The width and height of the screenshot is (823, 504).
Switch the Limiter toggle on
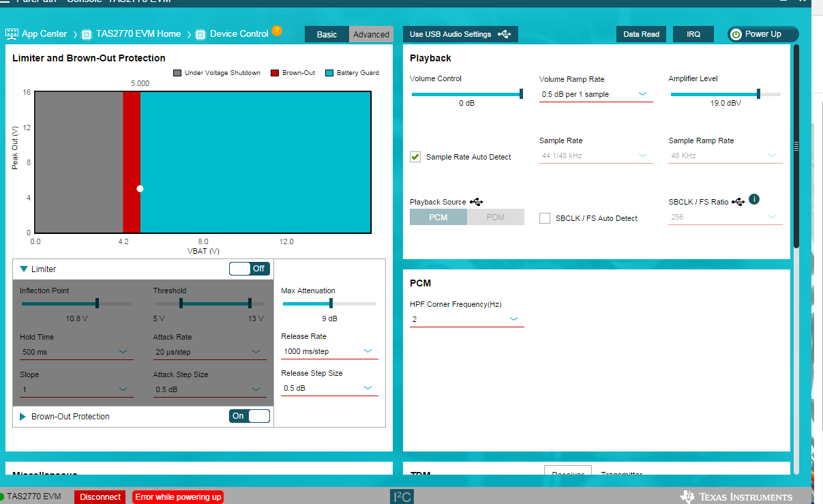point(250,269)
